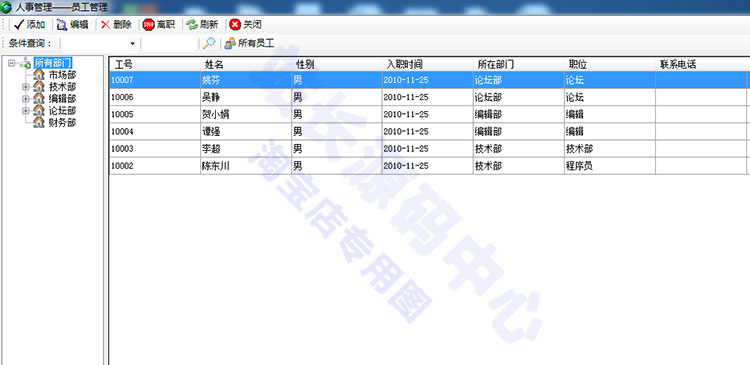Expand the 编辑部 tree node
This screenshot has height=365, width=750.
click(x=26, y=99)
